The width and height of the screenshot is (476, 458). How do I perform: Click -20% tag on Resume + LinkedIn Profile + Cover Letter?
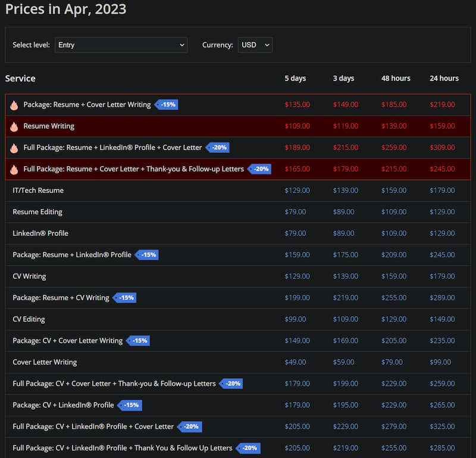218,147
